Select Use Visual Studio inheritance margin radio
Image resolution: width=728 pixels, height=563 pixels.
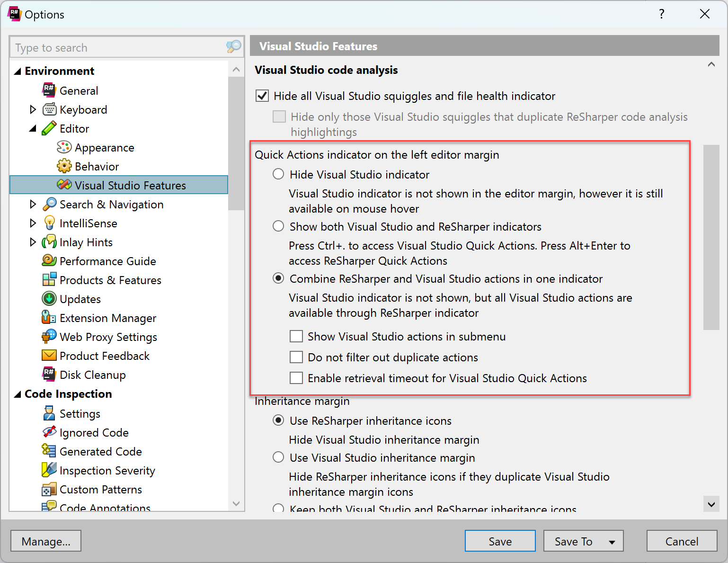278,457
